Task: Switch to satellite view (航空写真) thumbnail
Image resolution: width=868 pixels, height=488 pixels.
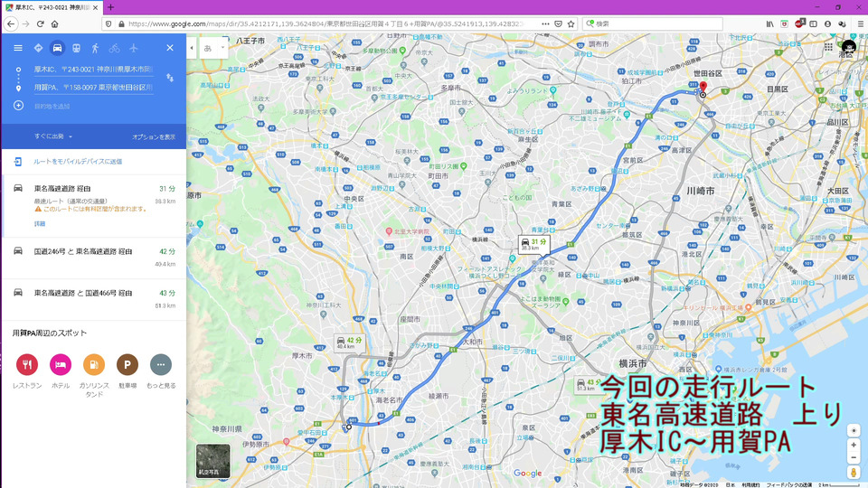Action: tap(213, 461)
